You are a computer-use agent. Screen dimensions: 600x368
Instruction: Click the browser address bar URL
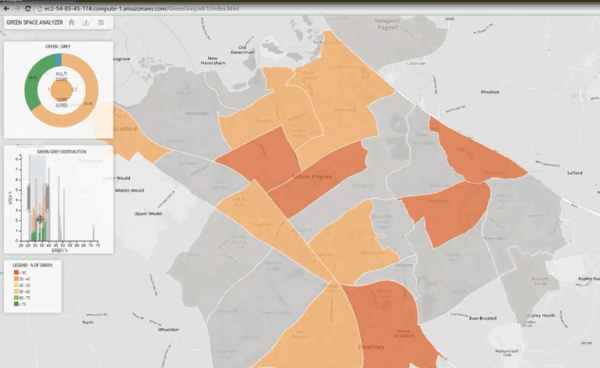point(141,8)
